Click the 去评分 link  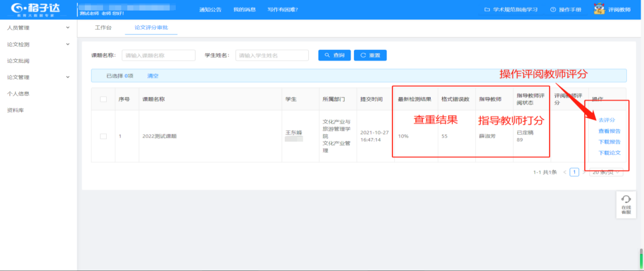point(606,120)
